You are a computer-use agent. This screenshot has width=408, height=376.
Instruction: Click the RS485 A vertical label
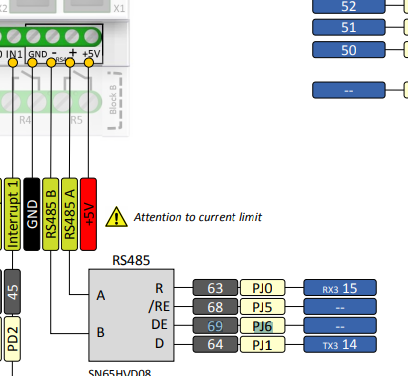69,214
